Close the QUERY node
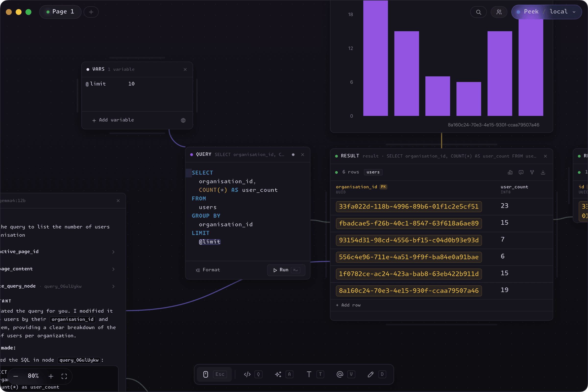Screen dimensions: 588x392 tap(303, 155)
